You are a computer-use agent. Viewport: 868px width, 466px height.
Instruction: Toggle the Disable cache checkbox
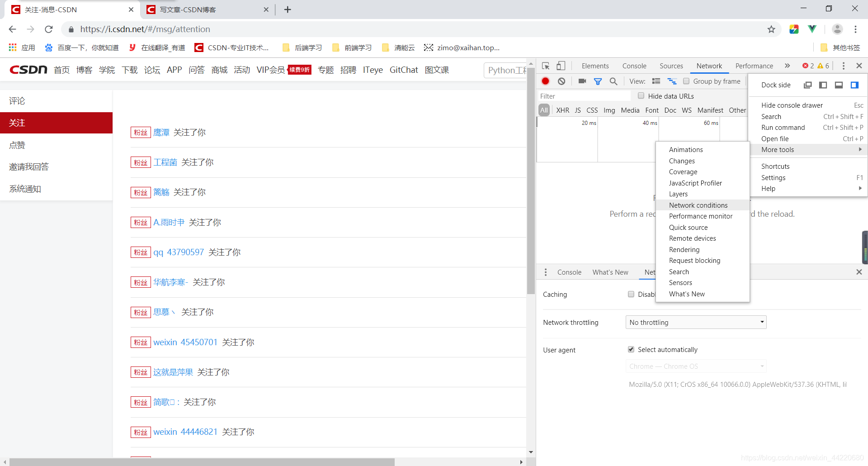[631, 294]
